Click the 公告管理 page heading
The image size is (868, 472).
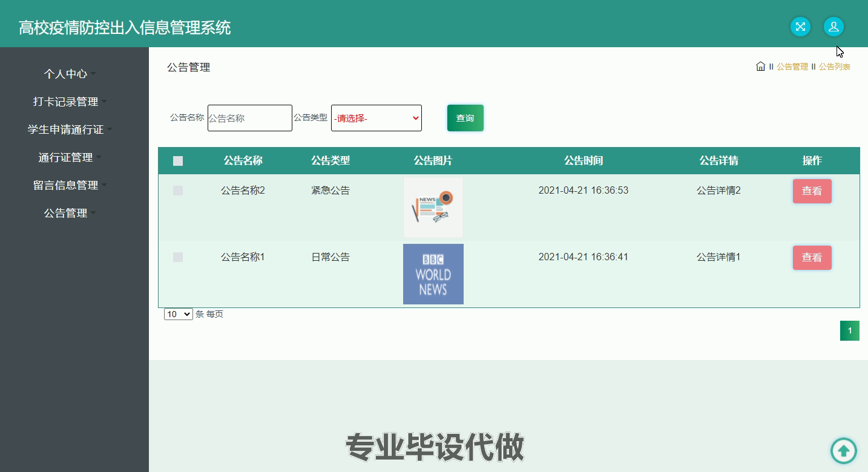click(189, 67)
